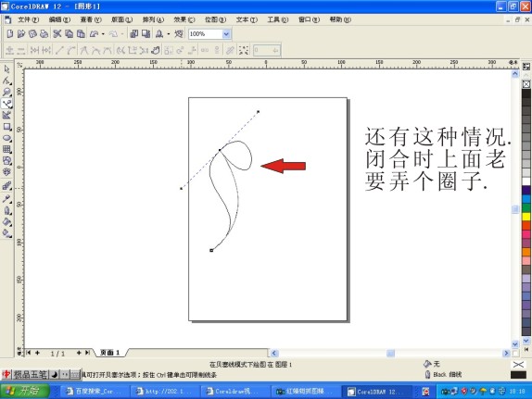
Task: Toggle half-moon full/half width button
Action: pos(55,374)
